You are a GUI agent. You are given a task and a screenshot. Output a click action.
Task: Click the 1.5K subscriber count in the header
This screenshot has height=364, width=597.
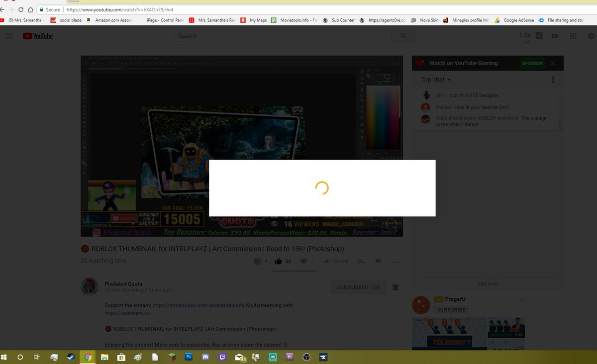(525, 36)
